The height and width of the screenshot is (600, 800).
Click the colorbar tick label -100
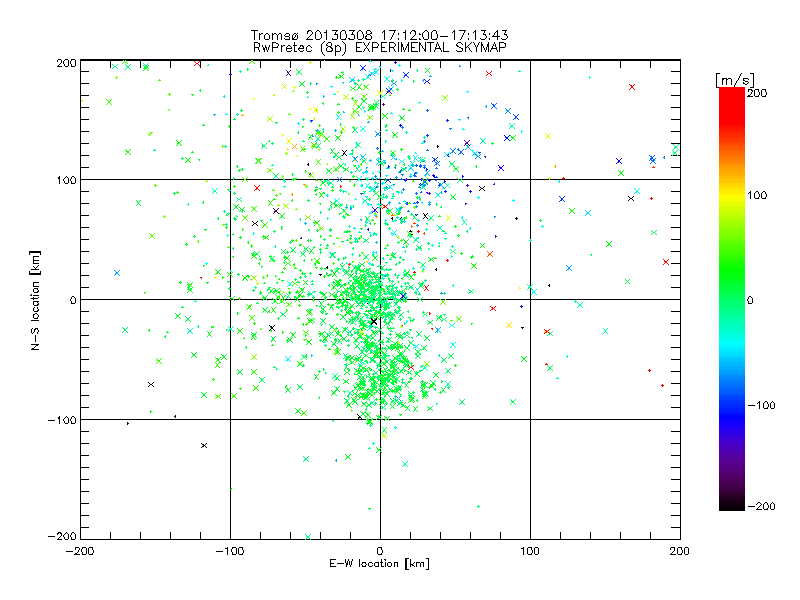pyautogui.click(x=761, y=405)
